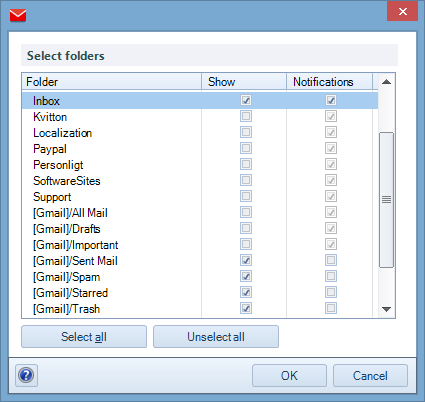Check Show for the Support folder
The image size is (425, 402).
click(x=246, y=196)
